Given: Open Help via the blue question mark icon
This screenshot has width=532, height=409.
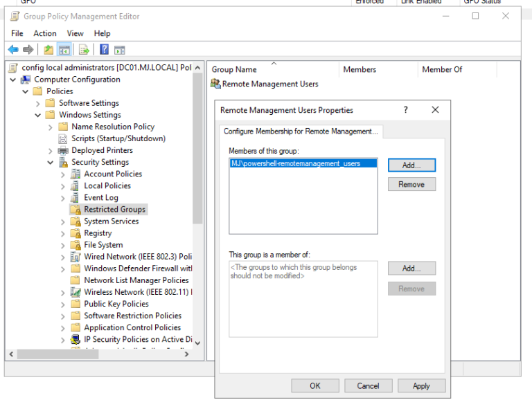Looking at the screenshot, I should coord(104,50).
